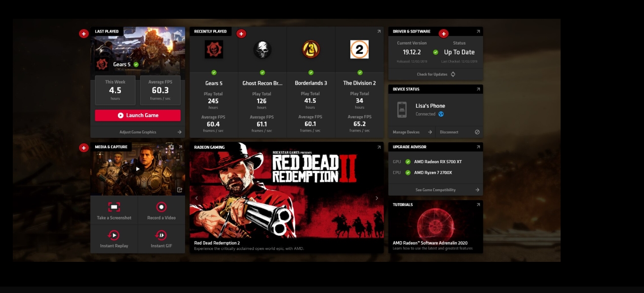Click Check for Updates

[x=432, y=74]
